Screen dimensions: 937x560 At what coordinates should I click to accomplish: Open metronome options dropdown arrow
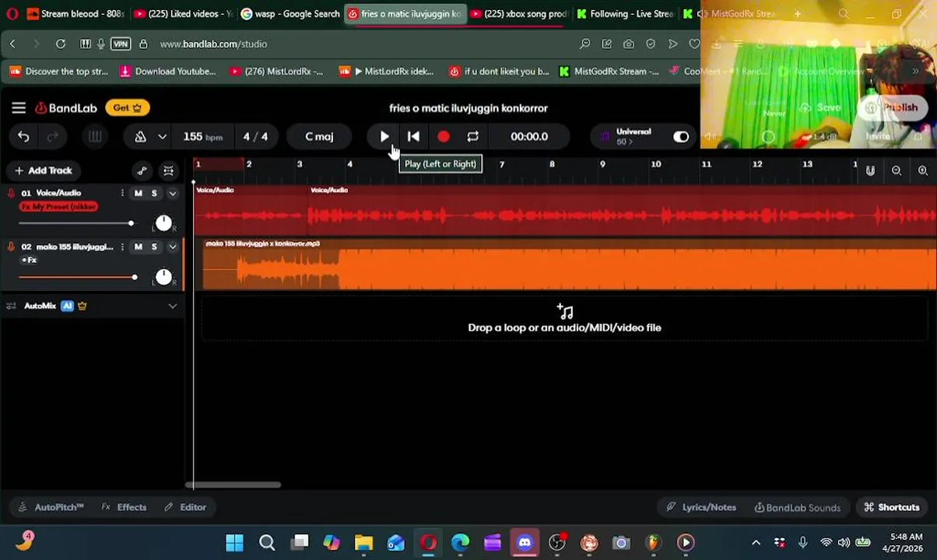tap(162, 137)
